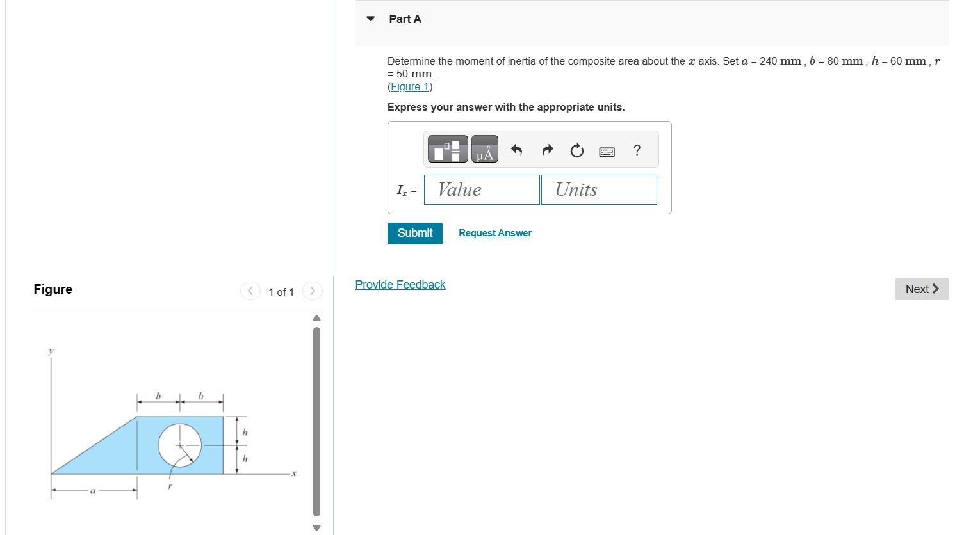Open the Request Answer link
Image resolution: width=980 pixels, height=535 pixels.
(494, 232)
